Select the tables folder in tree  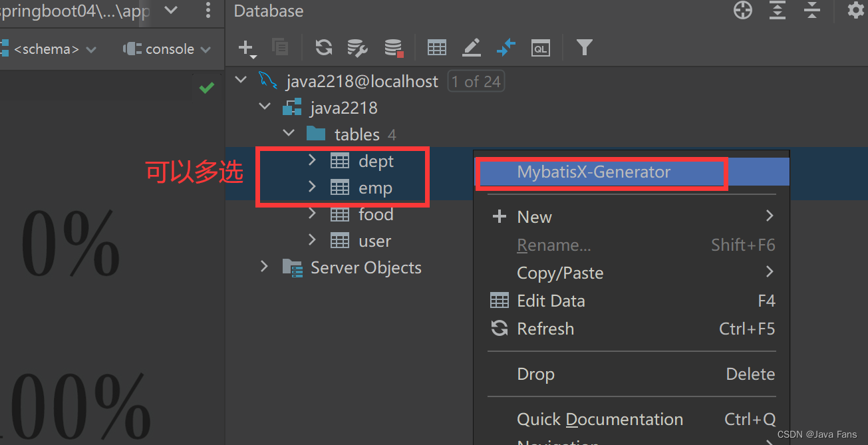357,134
